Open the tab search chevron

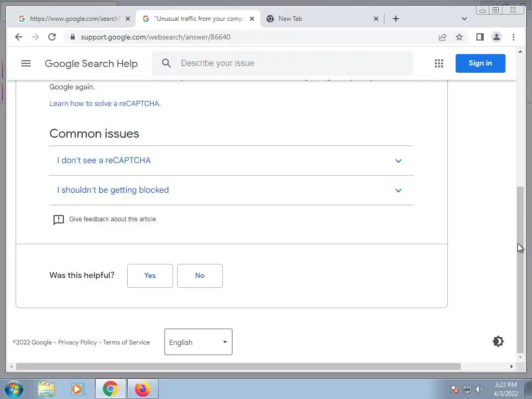coord(464,19)
